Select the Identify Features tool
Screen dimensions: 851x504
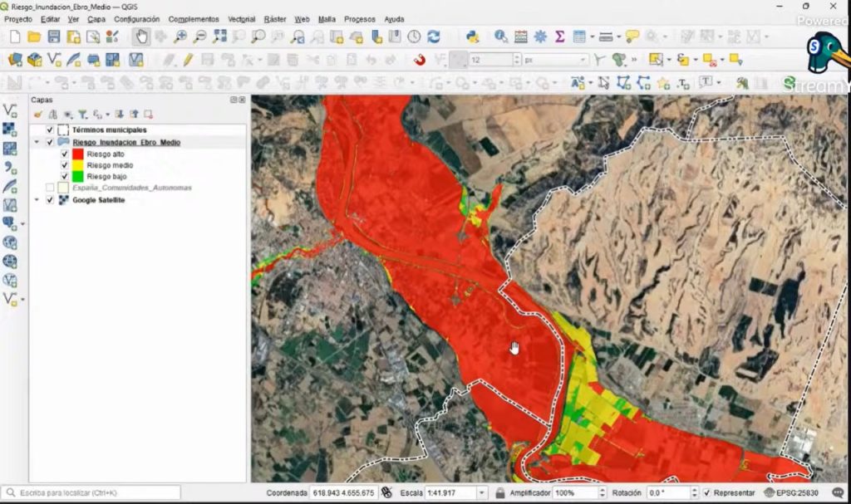(x=501, y=37)
